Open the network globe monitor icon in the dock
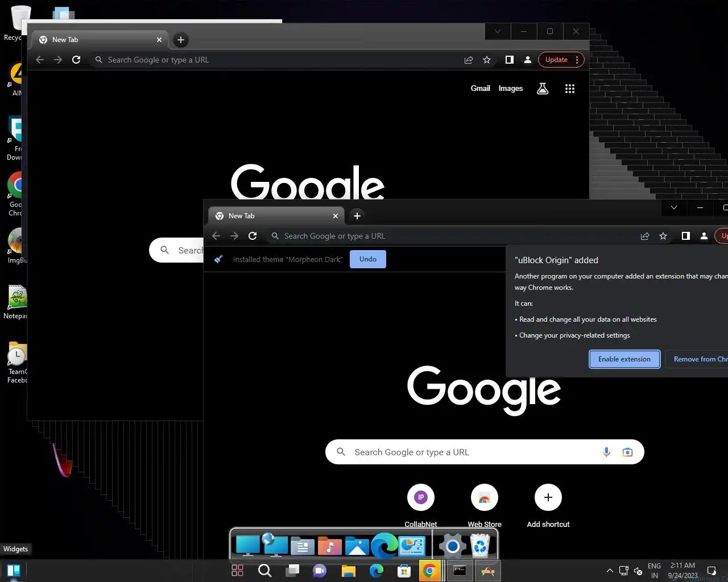This screenshot has height=582, width=728. [275, 546]
